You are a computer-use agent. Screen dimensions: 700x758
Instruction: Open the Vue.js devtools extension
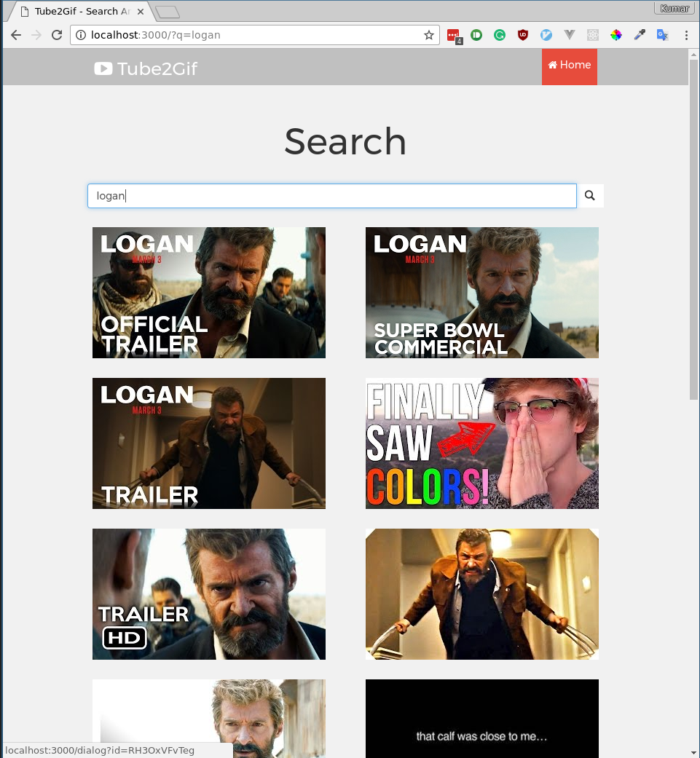pyautogui.click(x=570, y=34)
